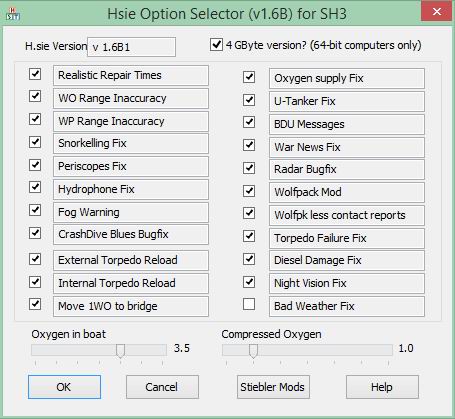The height and width of the screenshot is (419, 455).
Task: Click the Torpedo Failure Fix label box
Action: click(x=347, y=238)
